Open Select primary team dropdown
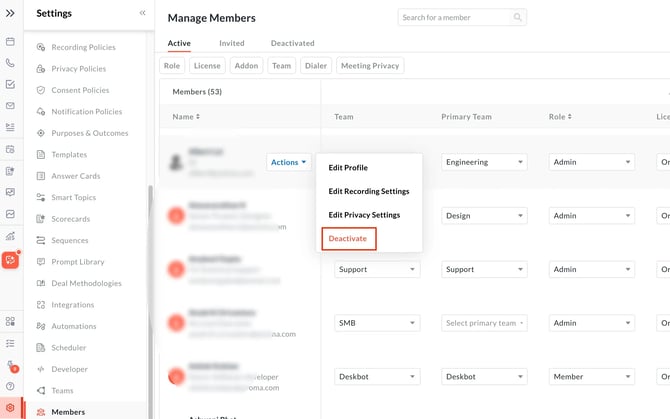670x419 pixels. coord(484,323)
